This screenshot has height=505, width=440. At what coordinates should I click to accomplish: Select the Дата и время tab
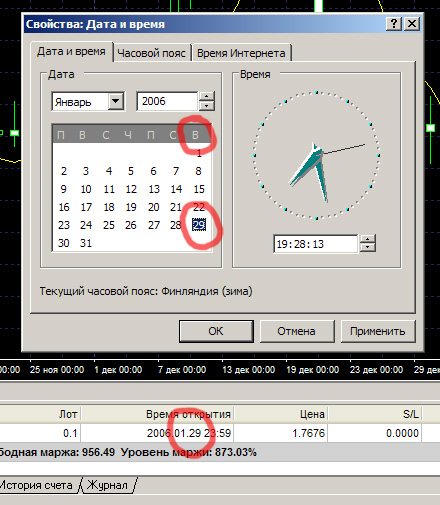click(71, 52)
